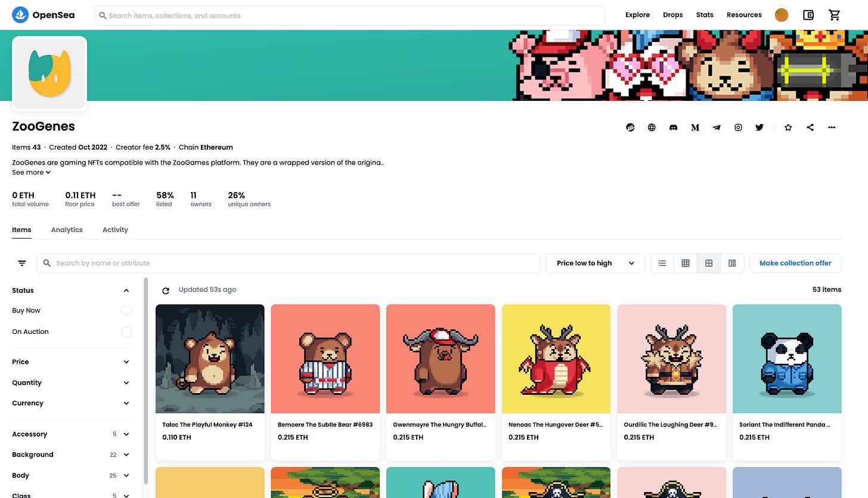Switch to large grid view
868x498 pixels.
click(x=709, y=263)
